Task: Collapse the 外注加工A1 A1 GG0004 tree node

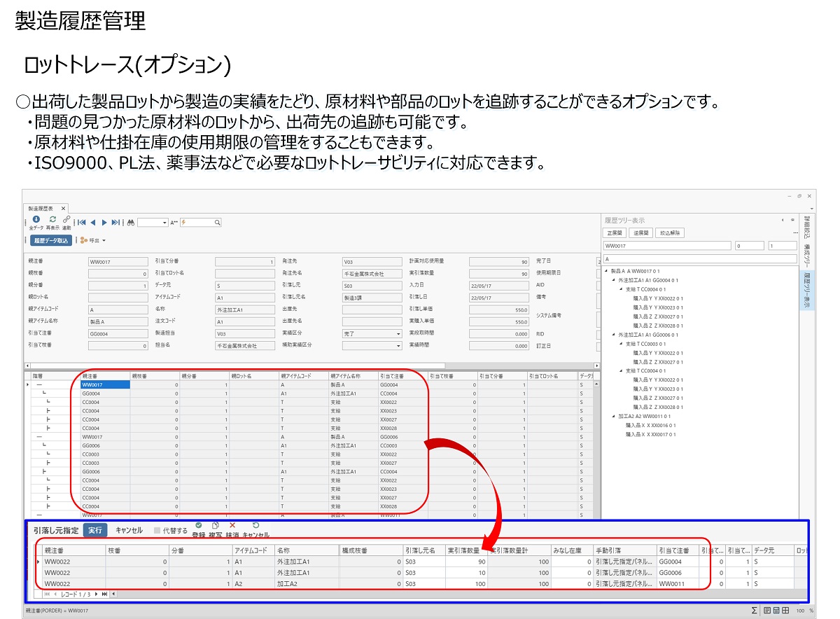Action: (x=613, y=280)
